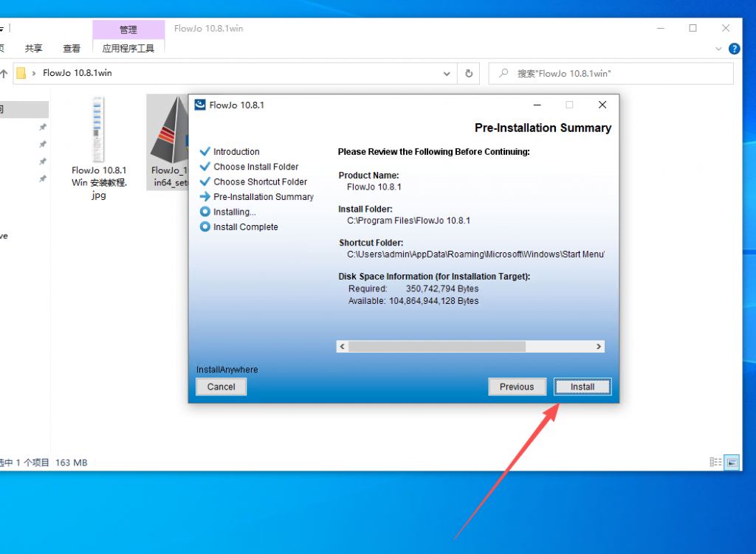Open breadcrumb chevron before FlowJo 10.8.1win
The height and width of the screenshot is (554, 756).
pos(34,74)
